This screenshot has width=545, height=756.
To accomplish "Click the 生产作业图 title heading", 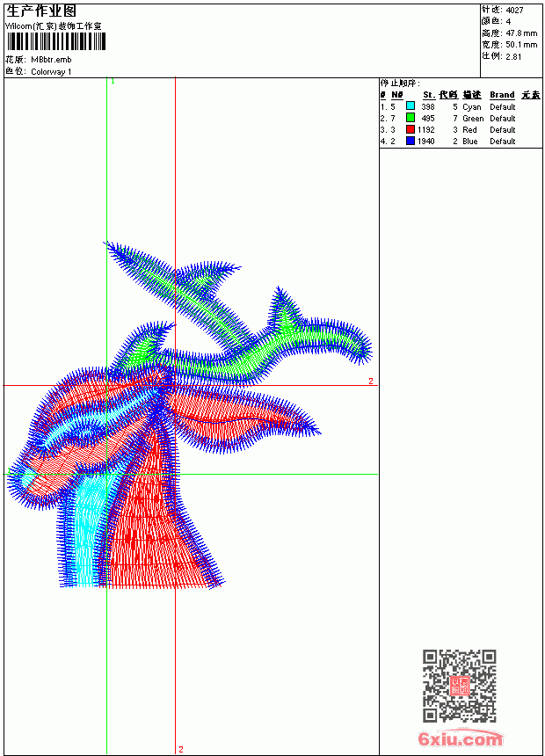I will (41, 11).
